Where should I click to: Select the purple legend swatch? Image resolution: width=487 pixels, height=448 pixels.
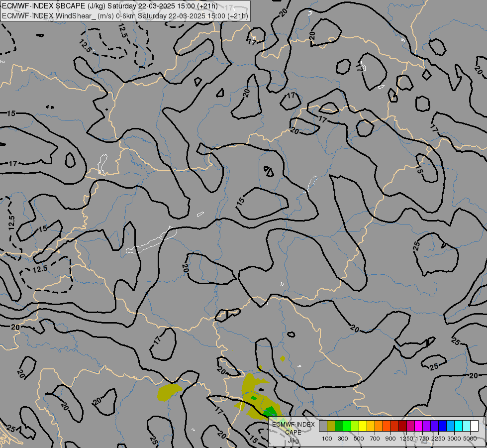click(x=427, y=426)
